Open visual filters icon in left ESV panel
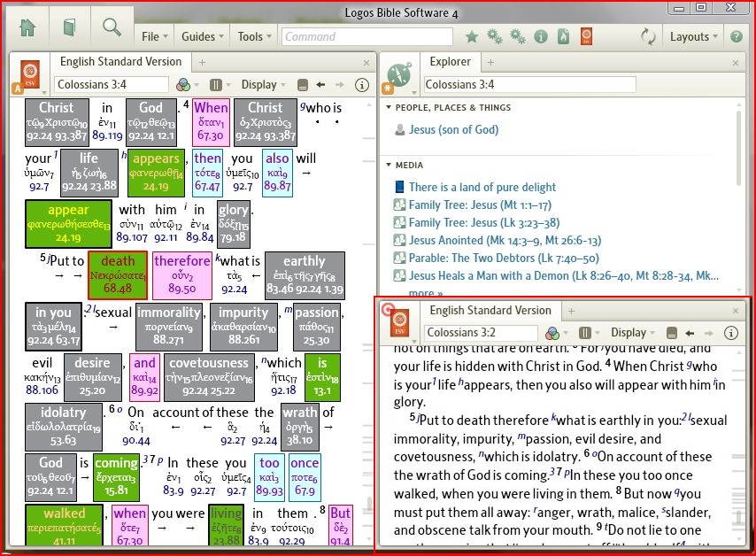The width and height of the screenshot is (756, 556). point(183,85)
